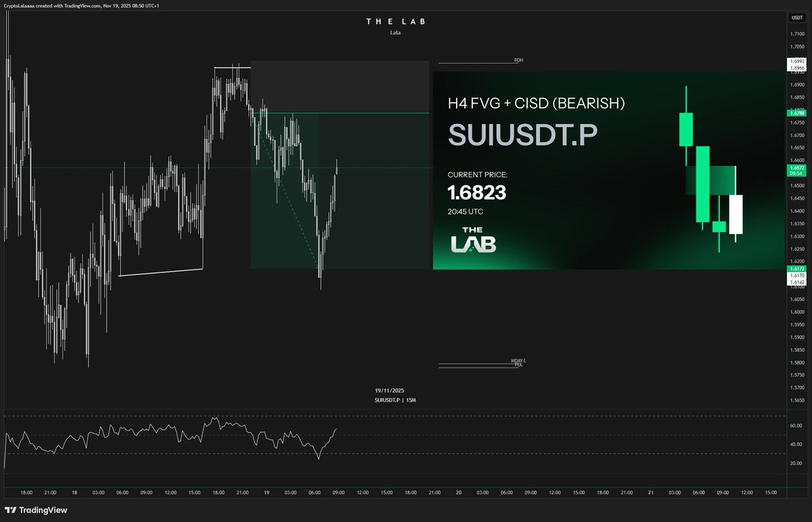Image resolution: width=812 pixels, height=522 pixels.
Task: Click the date 19 on the time axis
Action: 267,493
